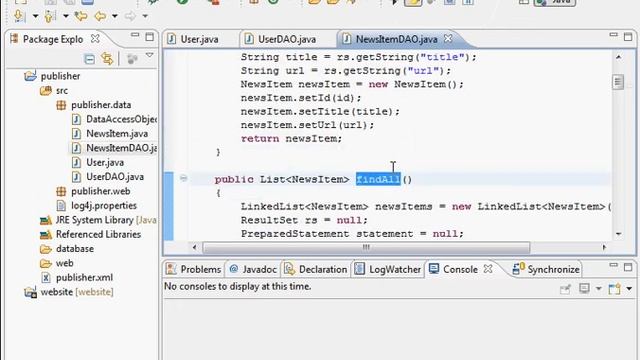Minimize the Package Explorer panel

[135, 36]
